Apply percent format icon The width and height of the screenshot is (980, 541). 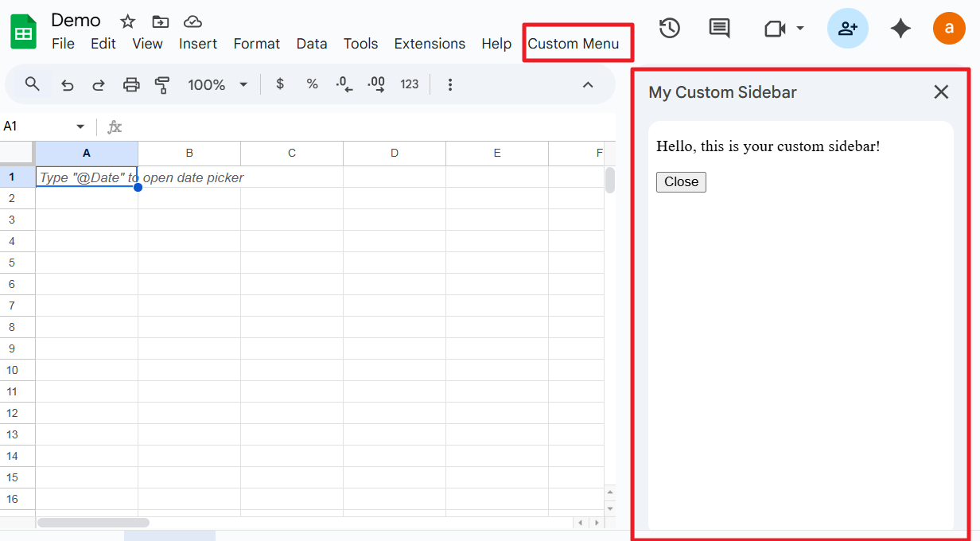click(312, 84)
